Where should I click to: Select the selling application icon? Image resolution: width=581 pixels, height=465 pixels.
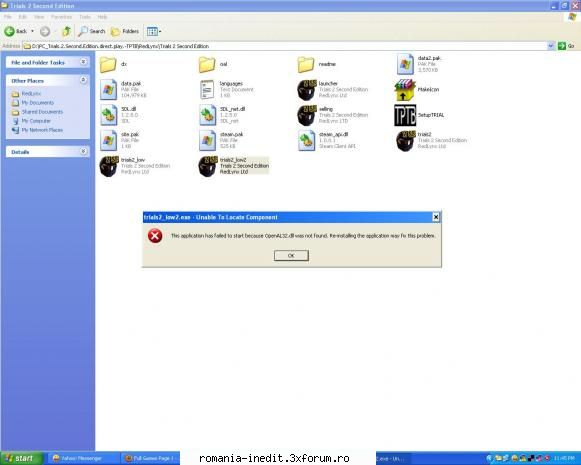click(306, 115)
